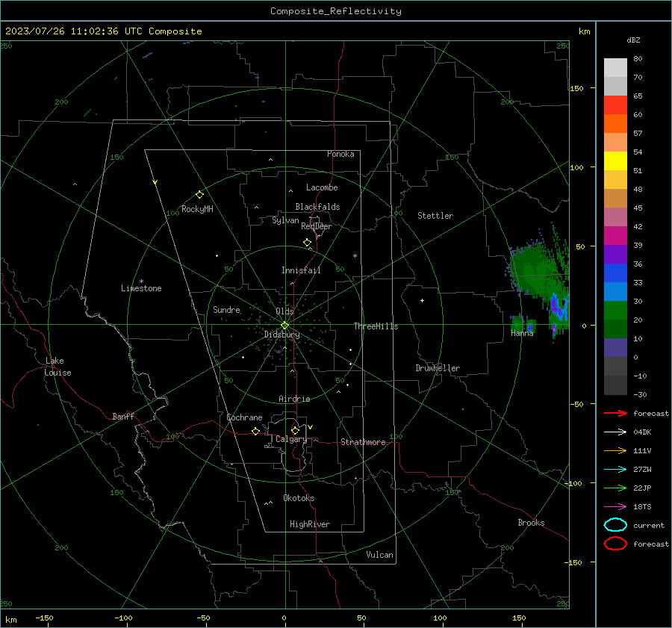Screen dimensions: 672x628
Task: Click the white 04DK arrow icon
Action: click(615, 432)
